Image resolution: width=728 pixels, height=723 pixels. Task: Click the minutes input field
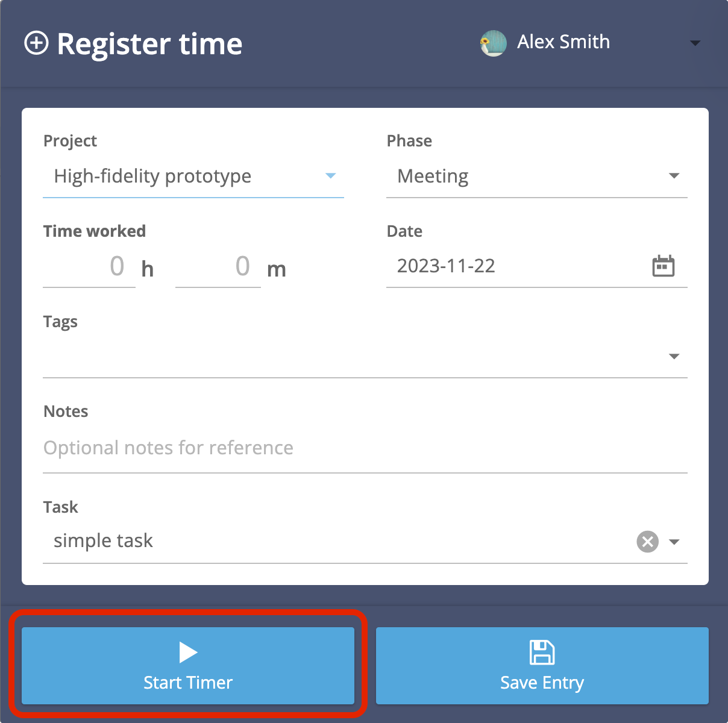[218, 267]
